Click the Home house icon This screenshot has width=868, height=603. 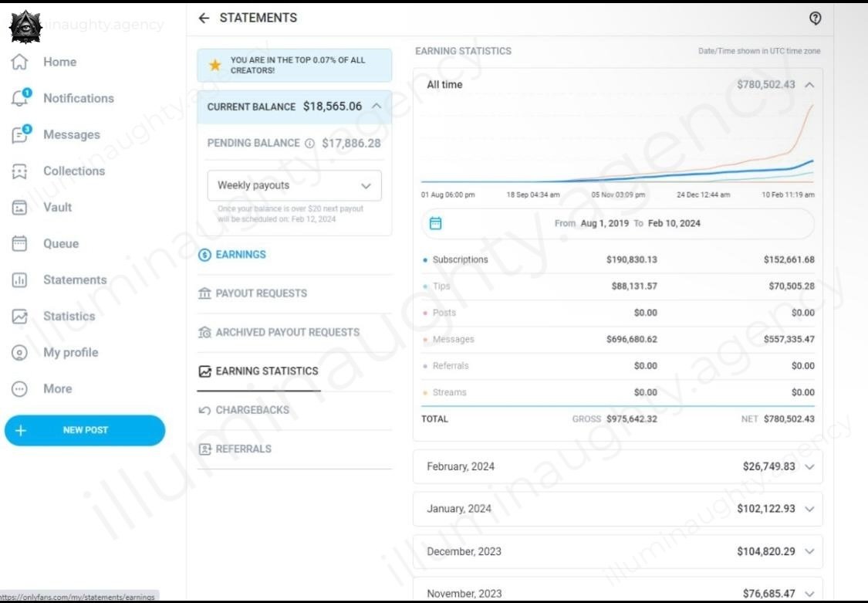tap(19, 62)
